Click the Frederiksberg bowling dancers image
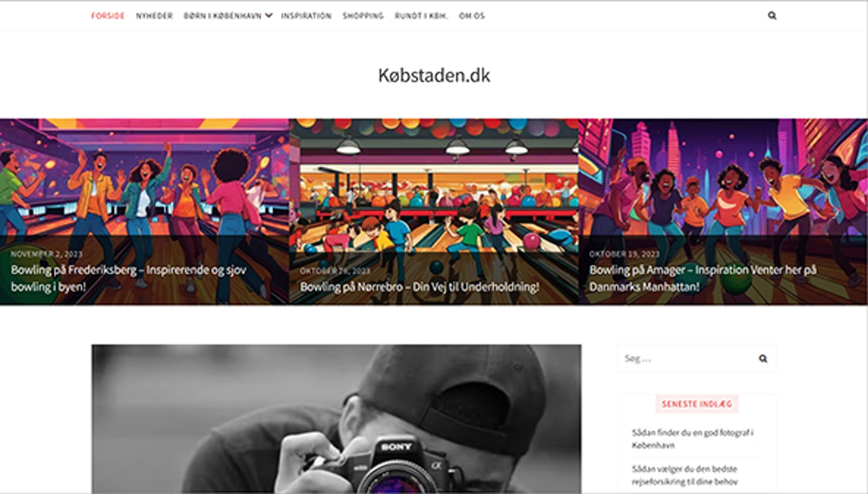 (x=144, y=176)
